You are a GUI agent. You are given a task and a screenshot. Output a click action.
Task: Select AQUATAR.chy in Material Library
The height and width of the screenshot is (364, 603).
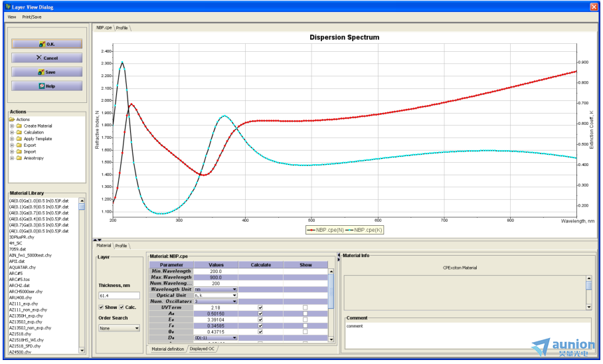click(x=23, y=268)
